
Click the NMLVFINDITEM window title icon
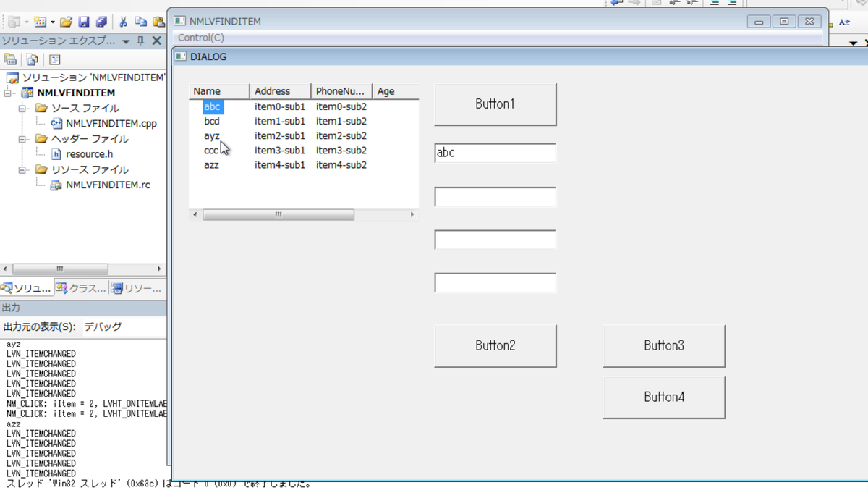coord(180,21)
